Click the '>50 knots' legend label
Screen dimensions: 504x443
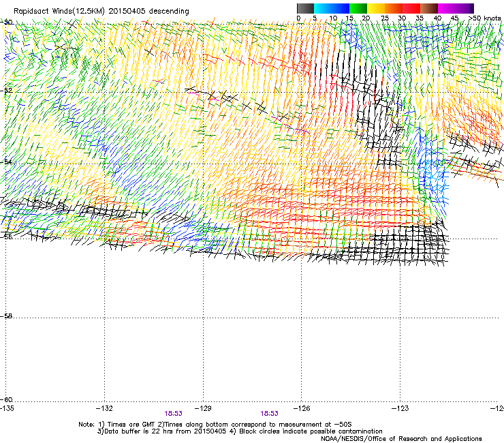coord(485,18)
